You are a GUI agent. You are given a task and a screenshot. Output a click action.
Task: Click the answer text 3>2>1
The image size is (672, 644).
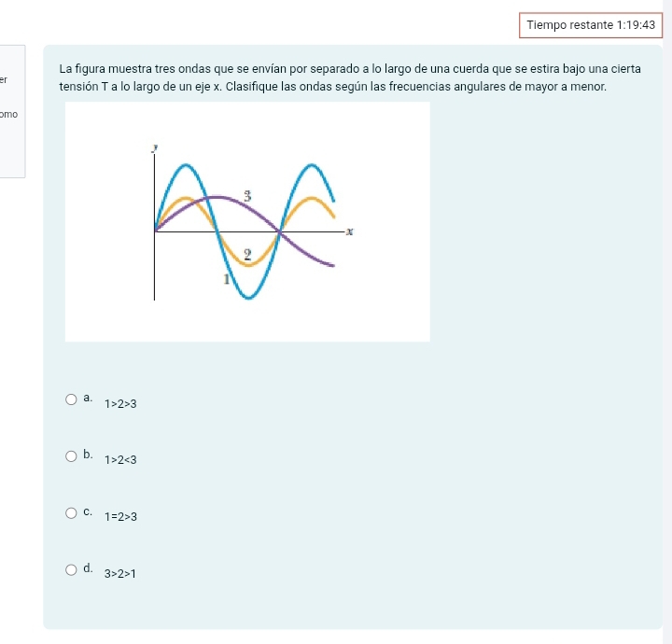pyautogui.click(x=120, y=573)
